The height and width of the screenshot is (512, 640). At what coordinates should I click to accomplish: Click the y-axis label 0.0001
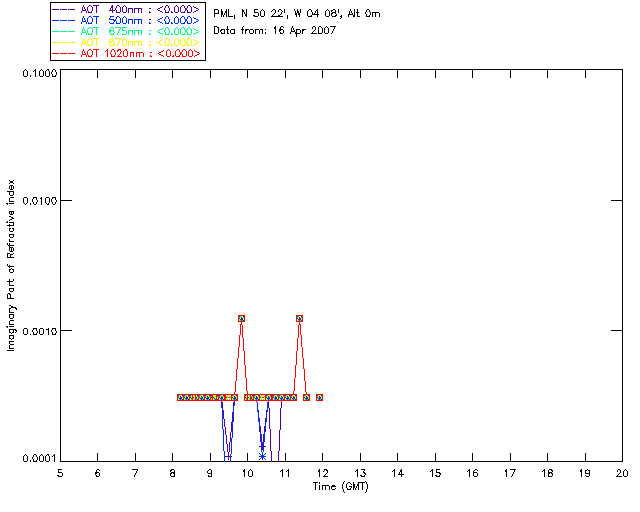pos(40,459)
